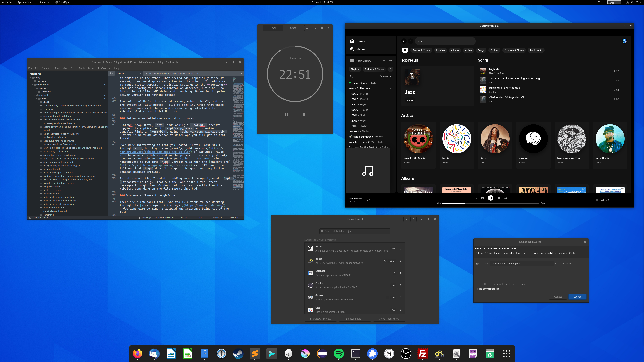The height and width of the screenshot is (362, 644).
Task: Open the Spotify play queue
Action: (x=597, y=200)
